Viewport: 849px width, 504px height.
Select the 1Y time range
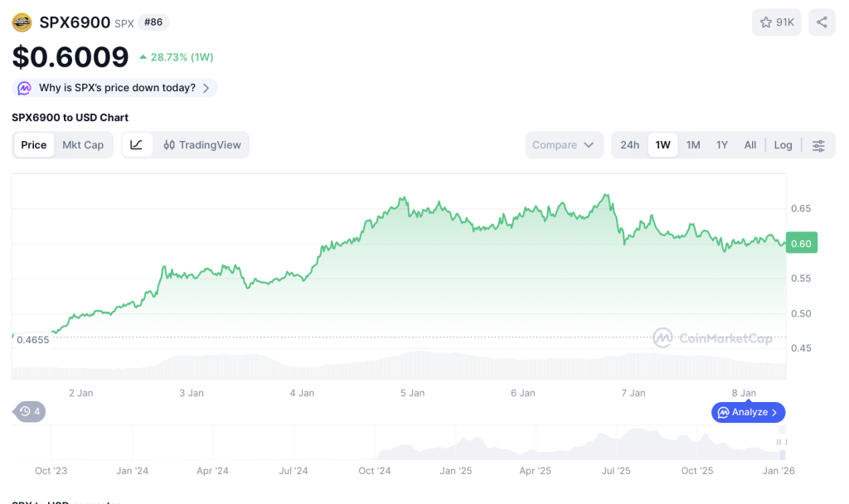(x=722, y=144)
